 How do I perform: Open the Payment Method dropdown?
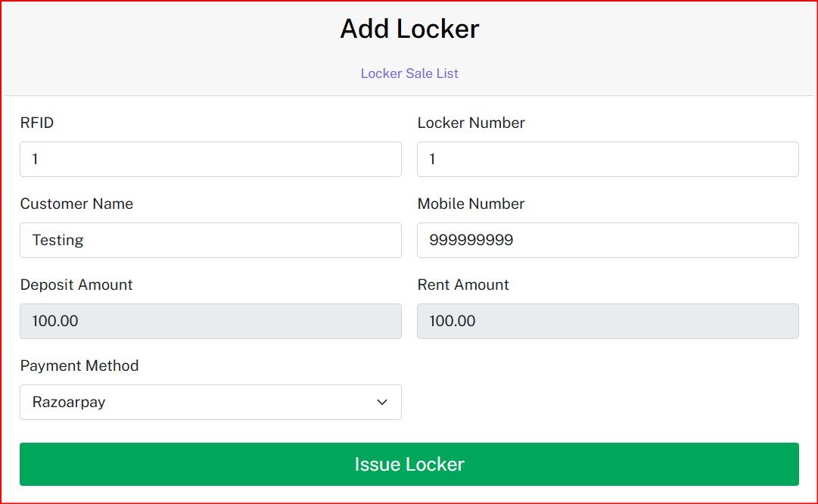(x=210, y=403)
